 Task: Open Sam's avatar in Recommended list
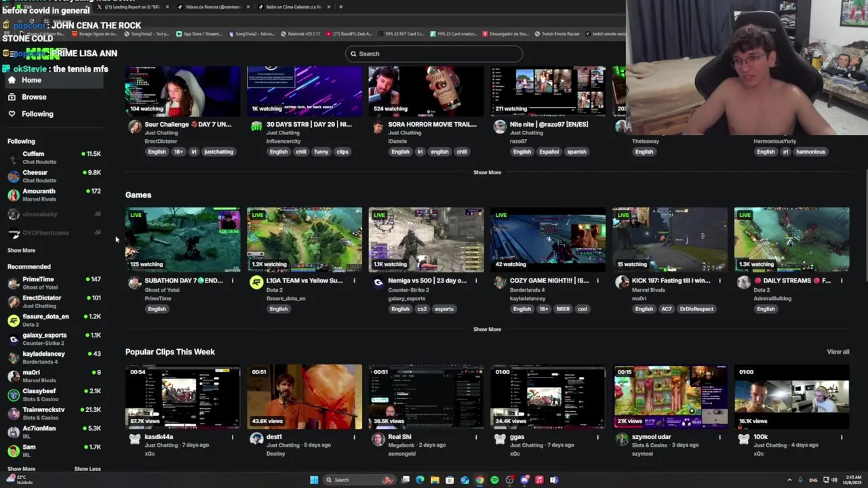[x=14, y=451]
